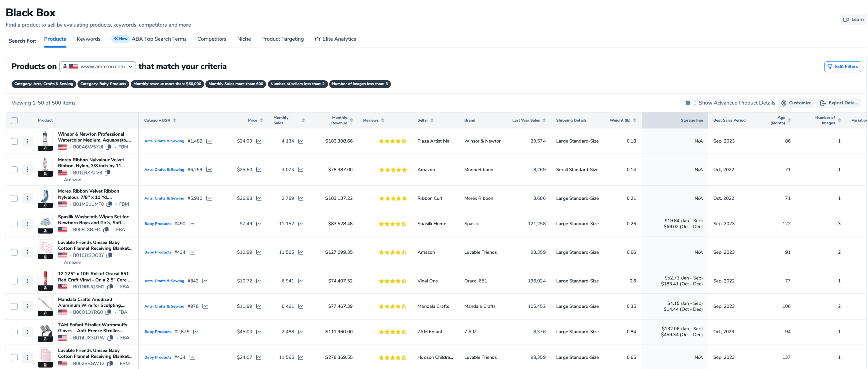868x369 pixels.
Task: Select checkbox for Oracal 651 vinyl row
Action: coord(14,281)
